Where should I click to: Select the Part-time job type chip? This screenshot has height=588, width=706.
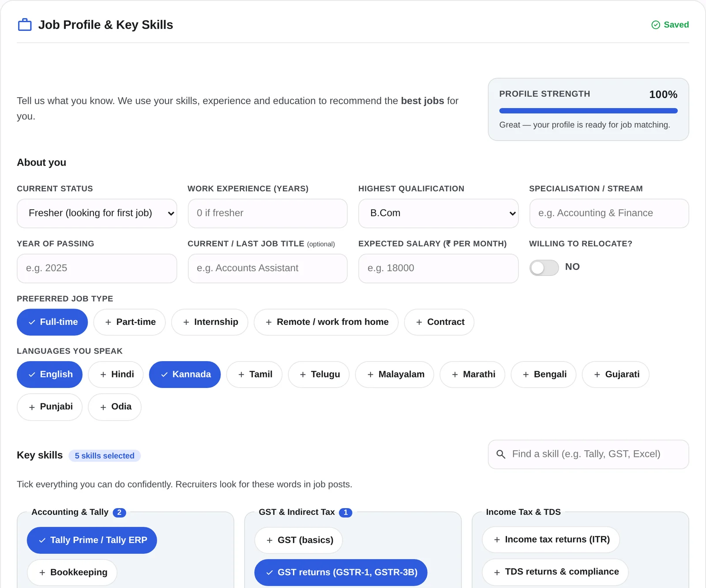(129, 322)
